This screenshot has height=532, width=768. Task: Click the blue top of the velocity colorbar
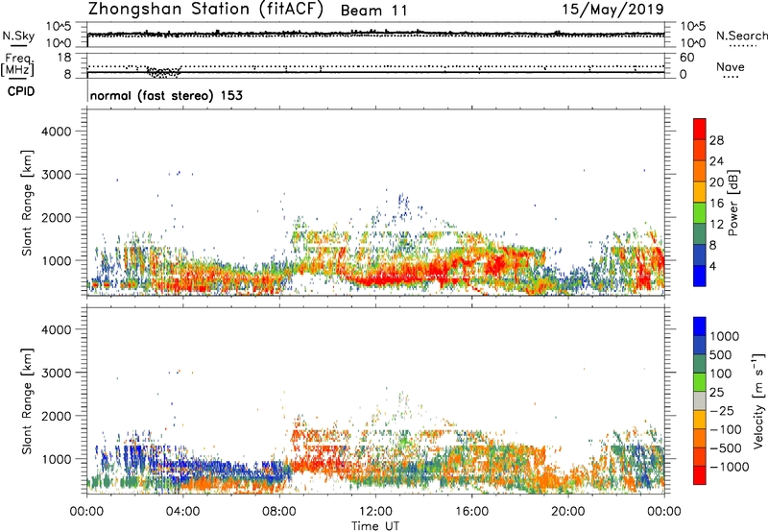tap(700, 326)
